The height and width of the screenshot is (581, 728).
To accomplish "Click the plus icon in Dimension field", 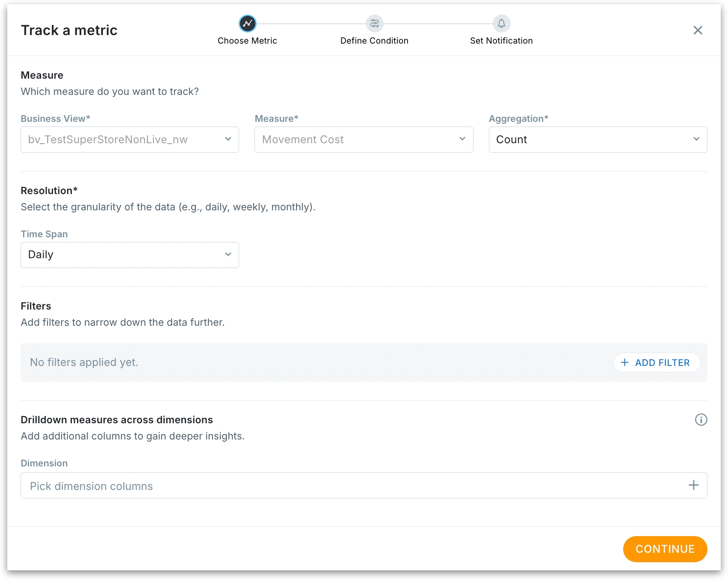I will [693, 485].
